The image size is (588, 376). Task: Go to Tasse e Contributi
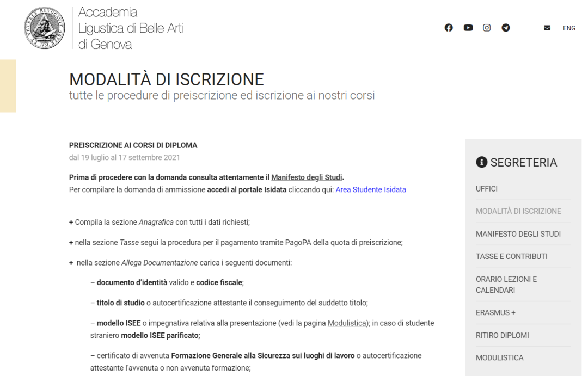[511, 256]
